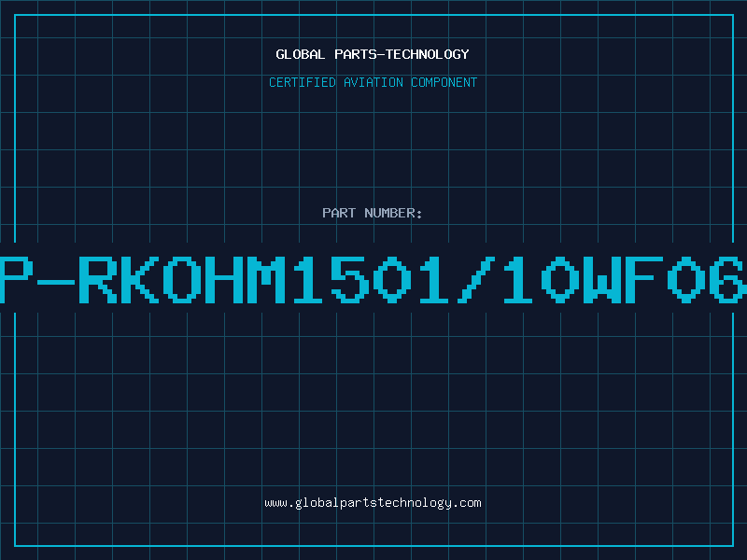Click the GLOBAL PARTS-TECHNOLOGY heading
Screen dimensions: 747x560
point(373,54)
